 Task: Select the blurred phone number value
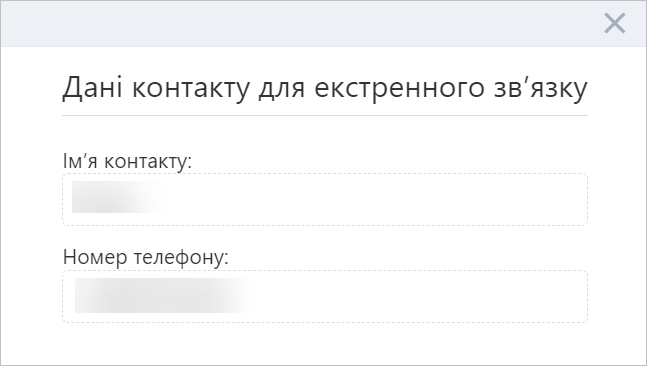[x=164, y=295]
